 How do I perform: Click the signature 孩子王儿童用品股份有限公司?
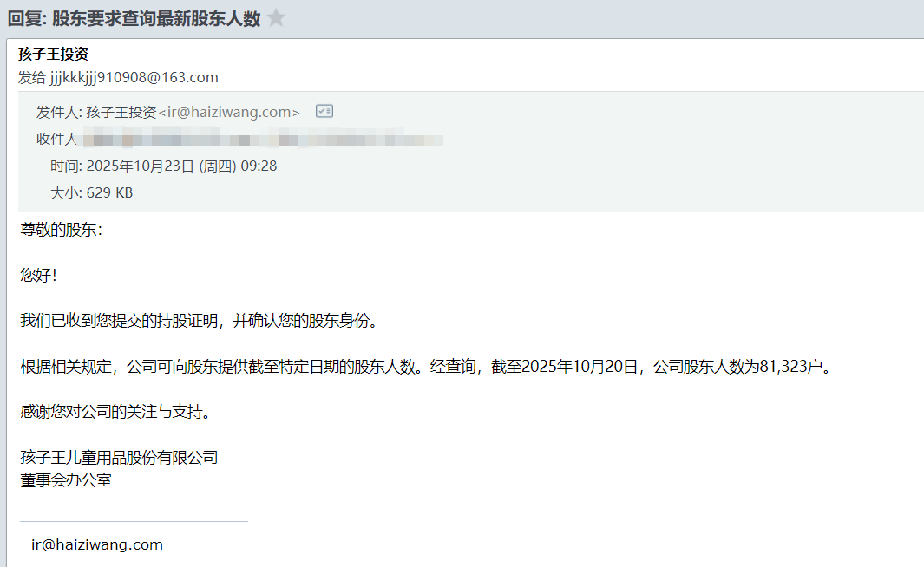(119, 458)
